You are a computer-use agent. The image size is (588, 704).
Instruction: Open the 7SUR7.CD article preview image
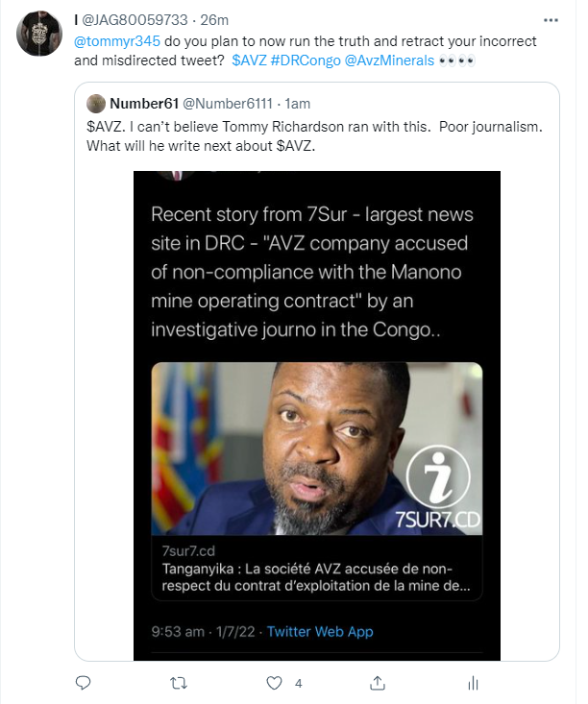point(317,448)
